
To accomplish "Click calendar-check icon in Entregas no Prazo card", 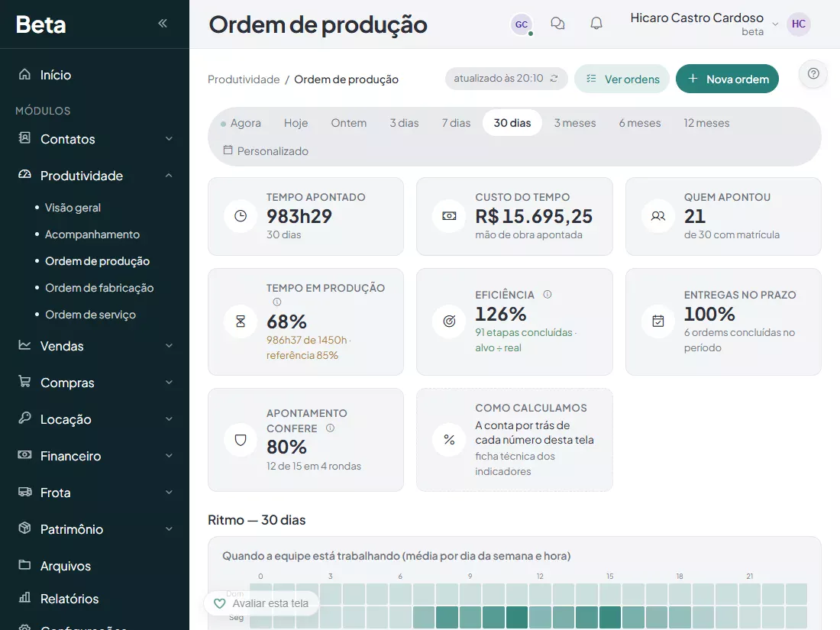I will [x=657, y=321].
